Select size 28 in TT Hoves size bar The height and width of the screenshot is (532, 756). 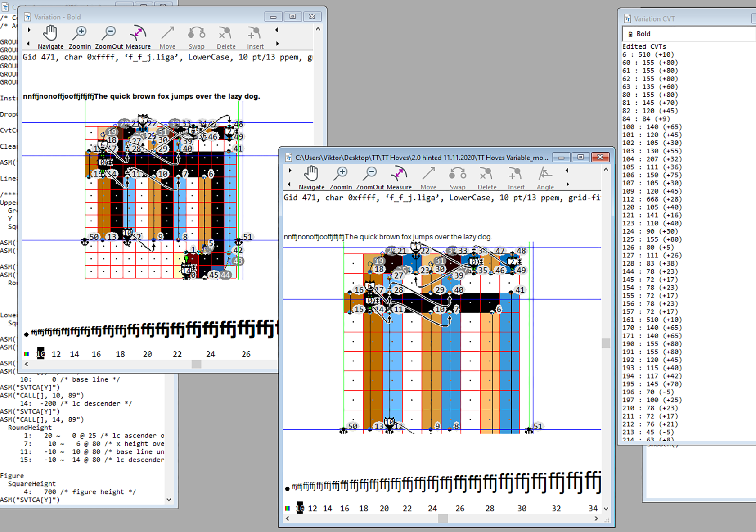pos(490,508)
